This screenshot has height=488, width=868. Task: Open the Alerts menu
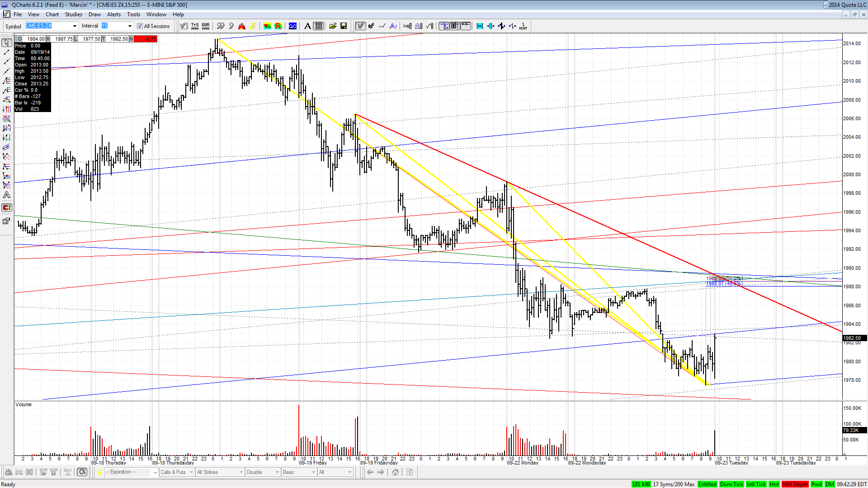click(113, 14)
